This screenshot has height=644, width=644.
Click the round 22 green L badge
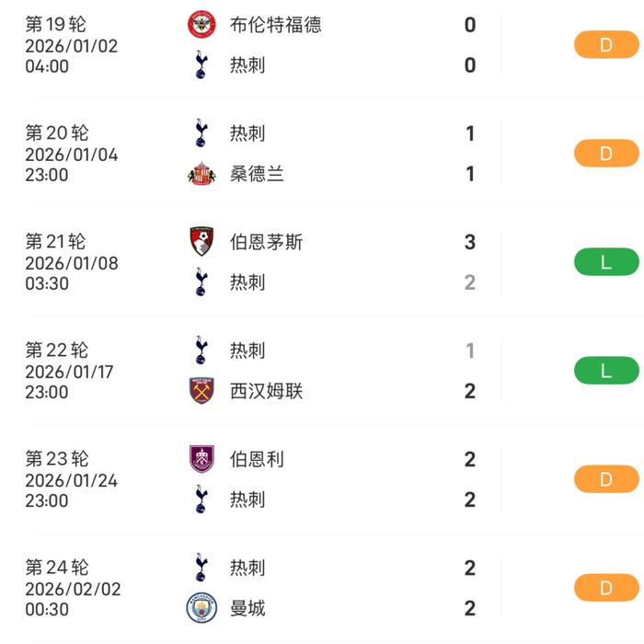[x=605, y=371]
